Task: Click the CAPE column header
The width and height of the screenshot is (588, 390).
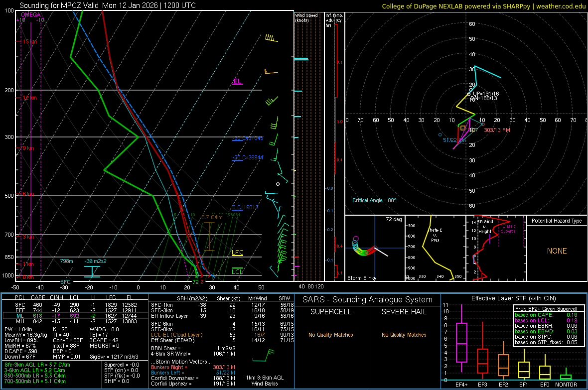Action: [x=38, y=297]
